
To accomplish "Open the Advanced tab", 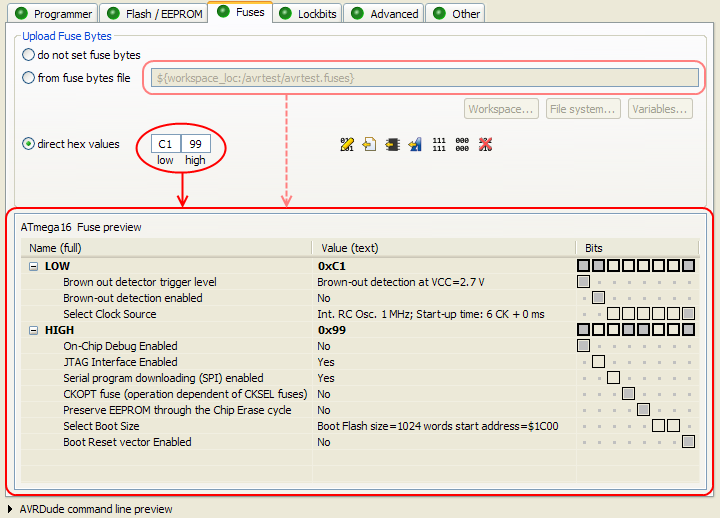I will 384,14.
